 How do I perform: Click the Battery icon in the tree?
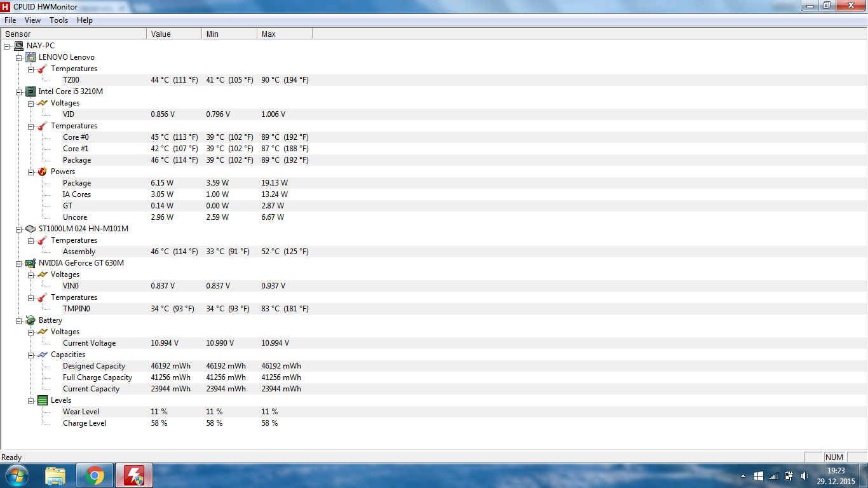pyautogui.click(x=31, y=320)
